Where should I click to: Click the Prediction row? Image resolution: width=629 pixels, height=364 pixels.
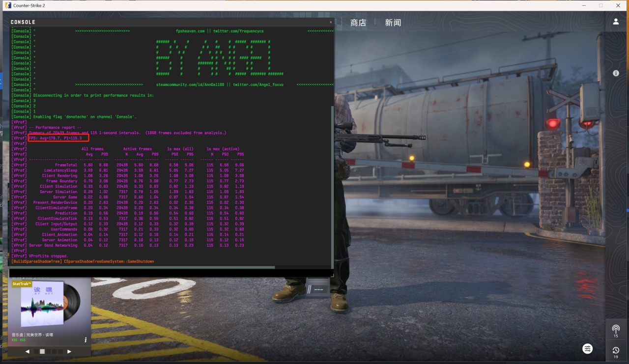pyautogui.click(x=127, y=213)
